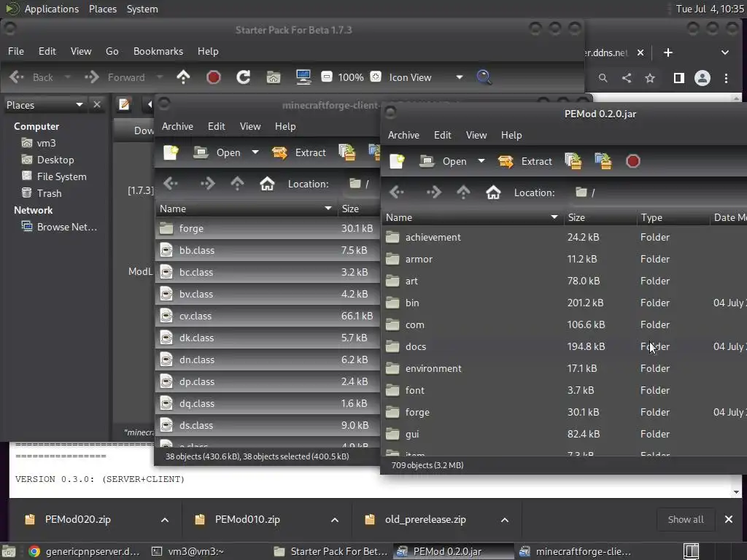Open dropdown arrow next to Open in PEMod window
The image size is (747, 560).
(481, 161)
